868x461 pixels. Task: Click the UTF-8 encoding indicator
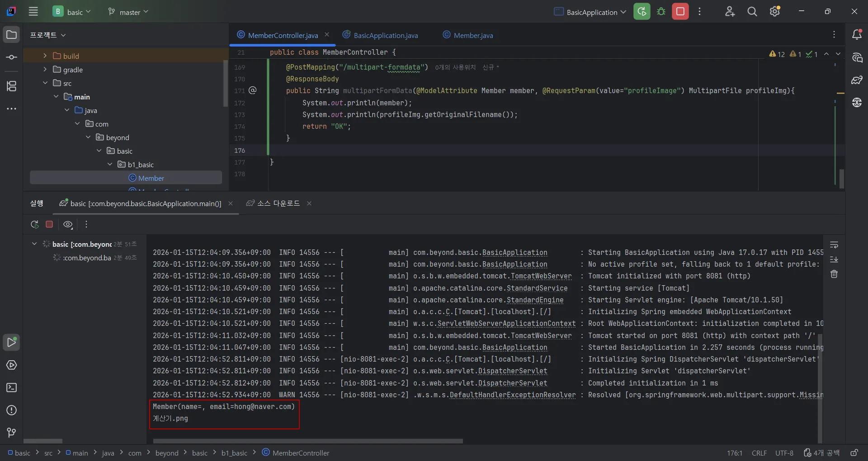[x=784, y=453]
